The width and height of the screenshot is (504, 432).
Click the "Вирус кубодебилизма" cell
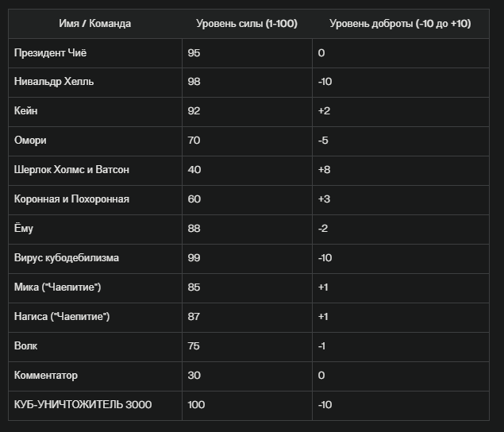67,258
